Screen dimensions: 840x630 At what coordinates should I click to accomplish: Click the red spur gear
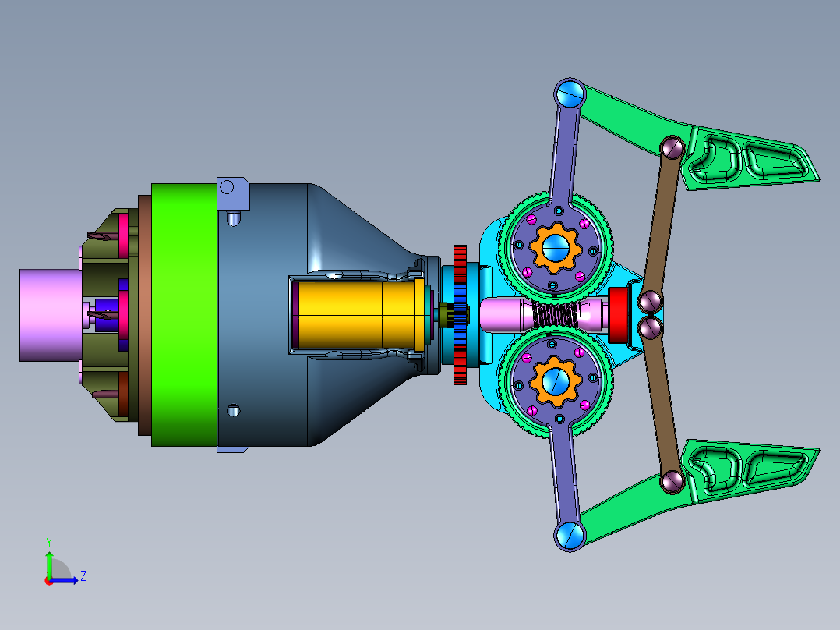click(460, 264)
